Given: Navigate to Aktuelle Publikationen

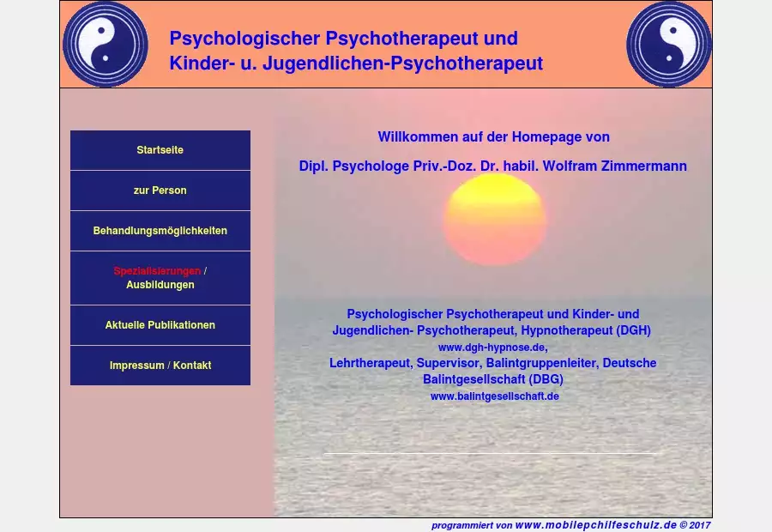Looking at the screenshot, I should click(160, 325).
